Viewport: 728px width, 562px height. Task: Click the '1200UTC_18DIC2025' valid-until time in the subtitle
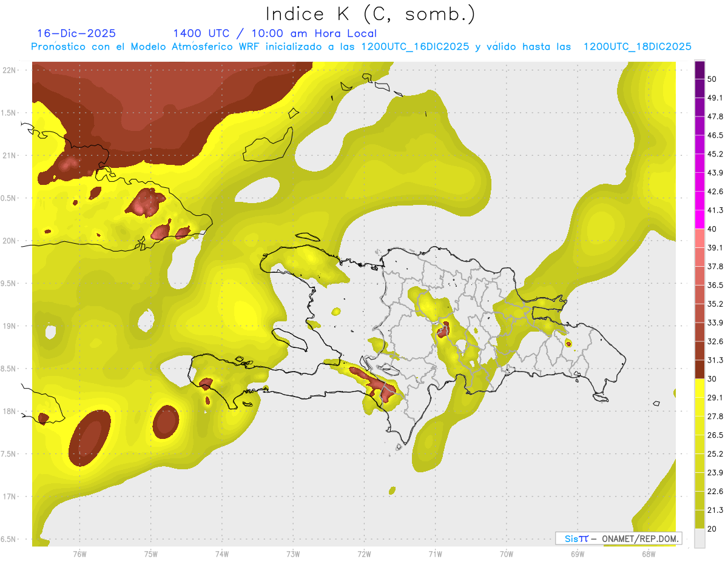(x=638, y=47)
